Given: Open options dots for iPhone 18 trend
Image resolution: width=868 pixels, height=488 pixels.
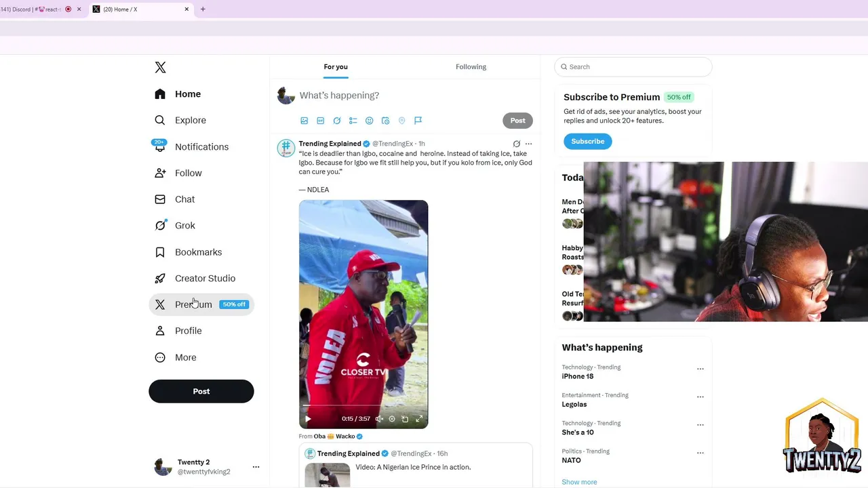Looking at the screenshot, I should tap(701, 369).
